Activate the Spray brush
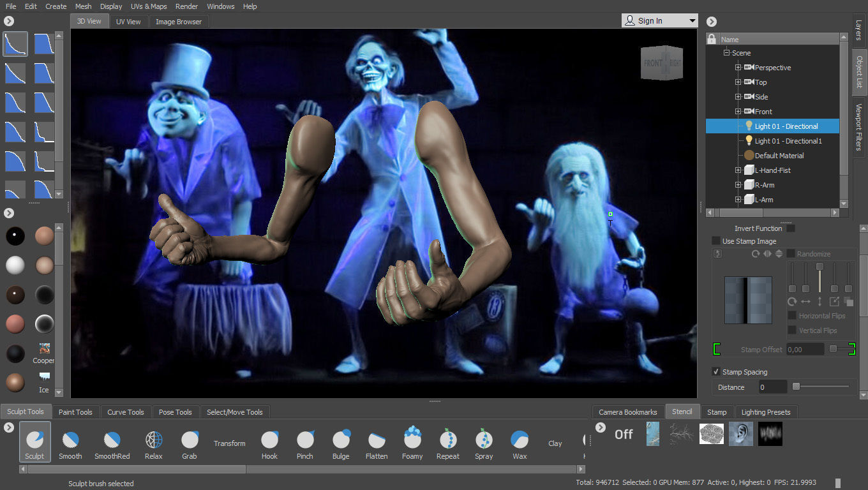This screenshot has height=490, width=868. 484,444
